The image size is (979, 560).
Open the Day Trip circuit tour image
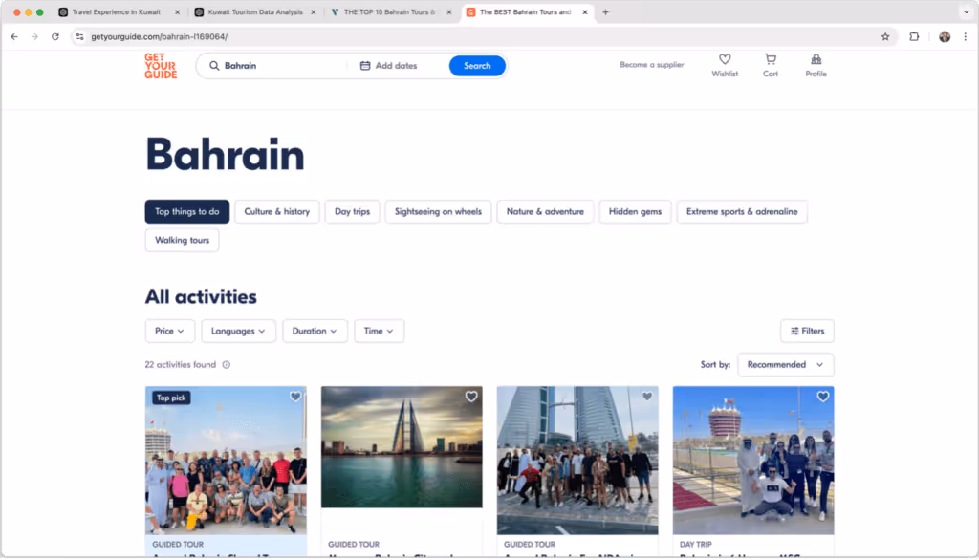click(x=753, y=460)
